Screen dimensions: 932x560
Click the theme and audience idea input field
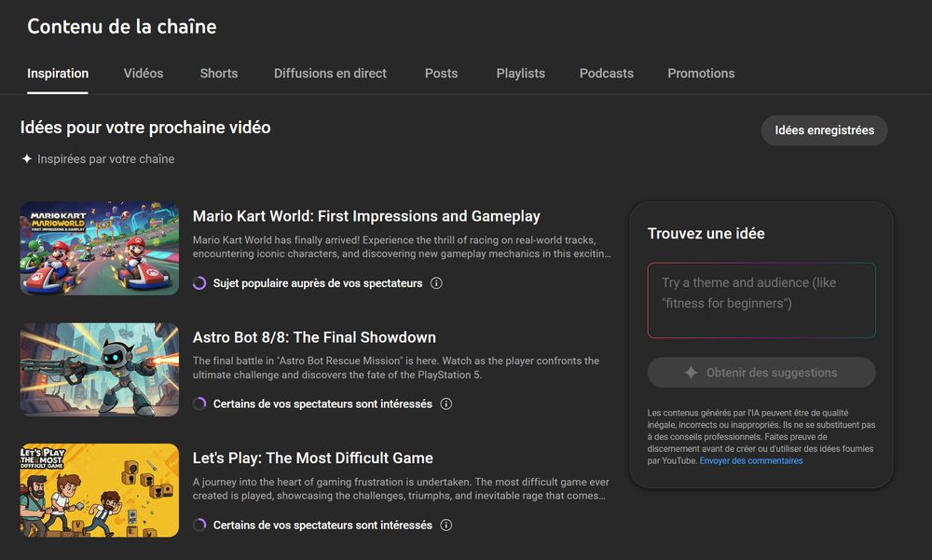761,300
